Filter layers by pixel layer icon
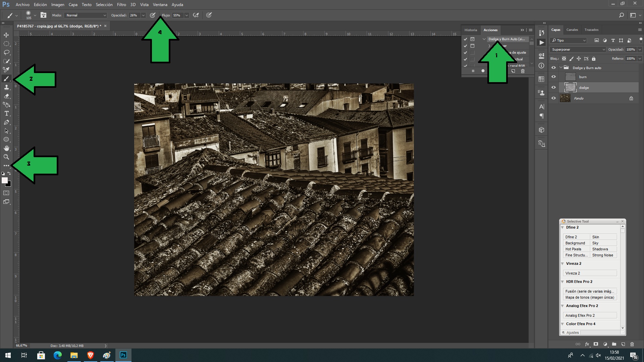644x362 pixels. tap(597, 40)
